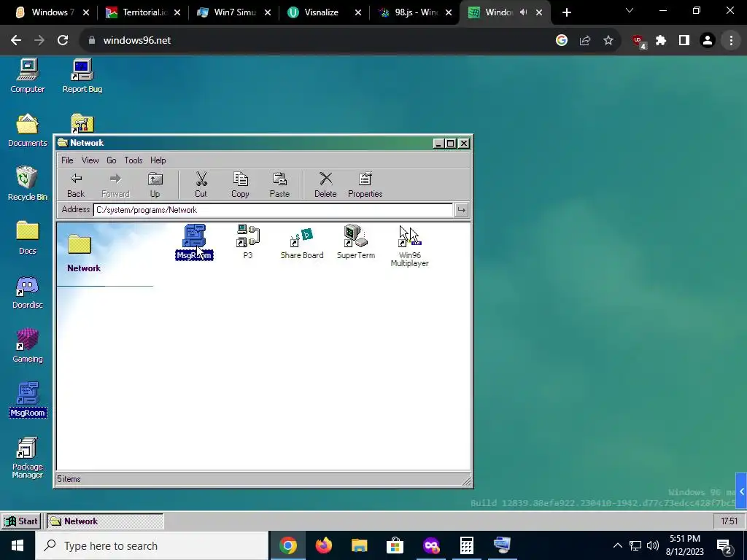Open File Explorer from Windows taskbar
747x560 pixels.
(x=359, y=545)
